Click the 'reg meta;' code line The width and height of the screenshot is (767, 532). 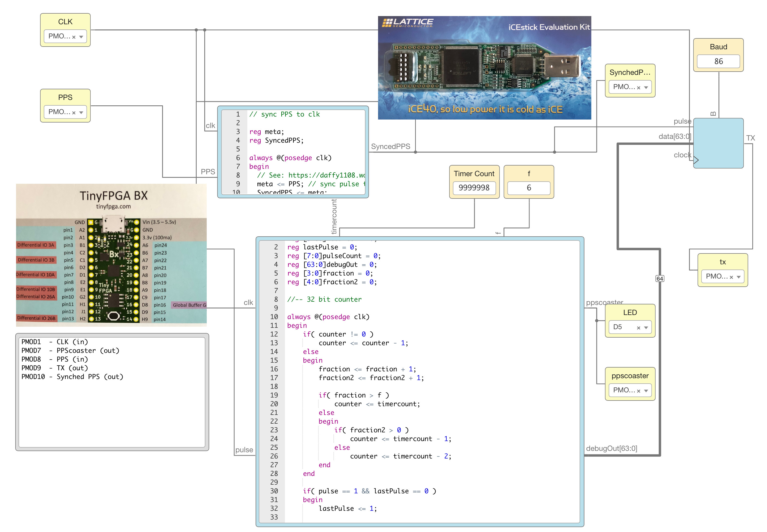(266, 132)
